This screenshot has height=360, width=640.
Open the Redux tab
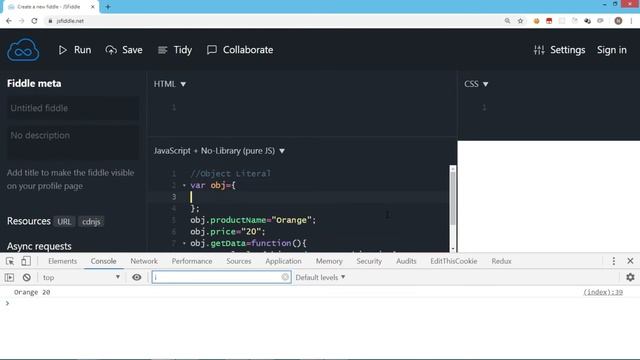501,261
